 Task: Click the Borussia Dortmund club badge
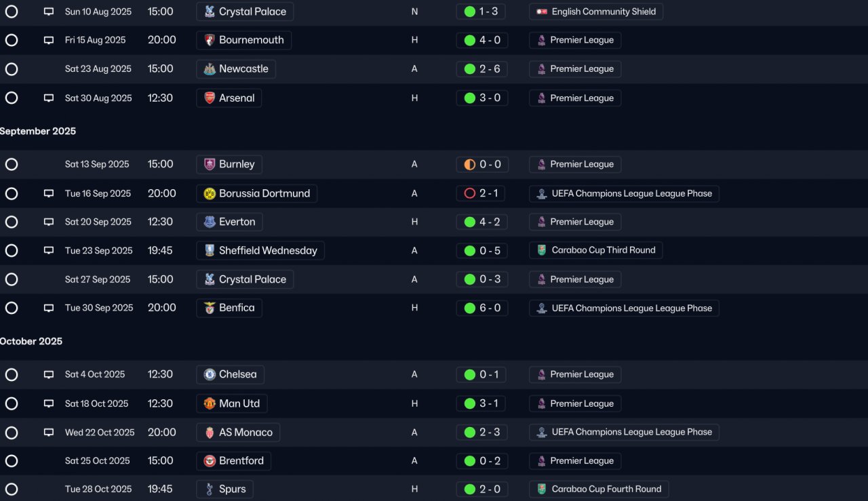pos(210,194)
